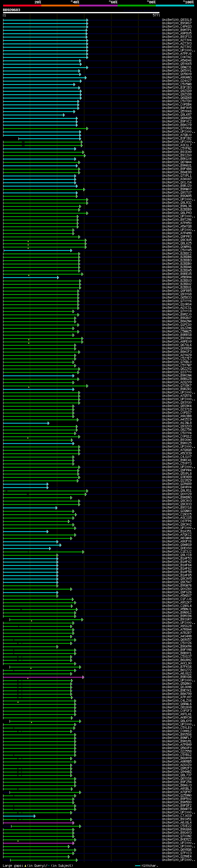197x868 pixels.
Task: Select hit label UniRef100_C5X5W8
Action: coord(177,84)
